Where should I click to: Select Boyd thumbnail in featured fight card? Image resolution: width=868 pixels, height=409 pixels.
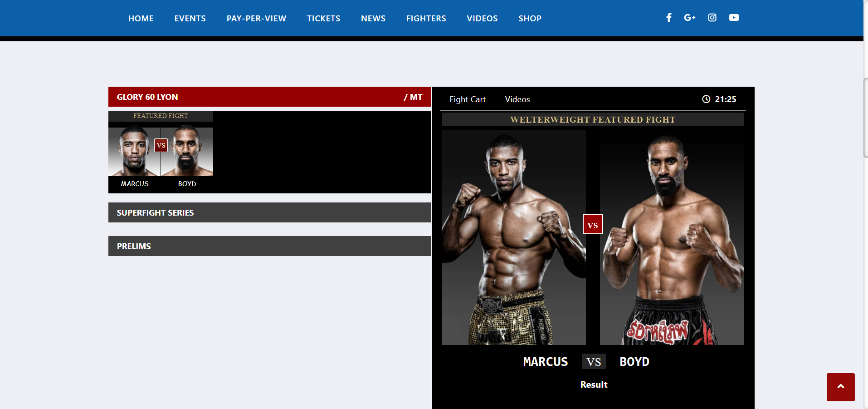(x=187, y=151)
